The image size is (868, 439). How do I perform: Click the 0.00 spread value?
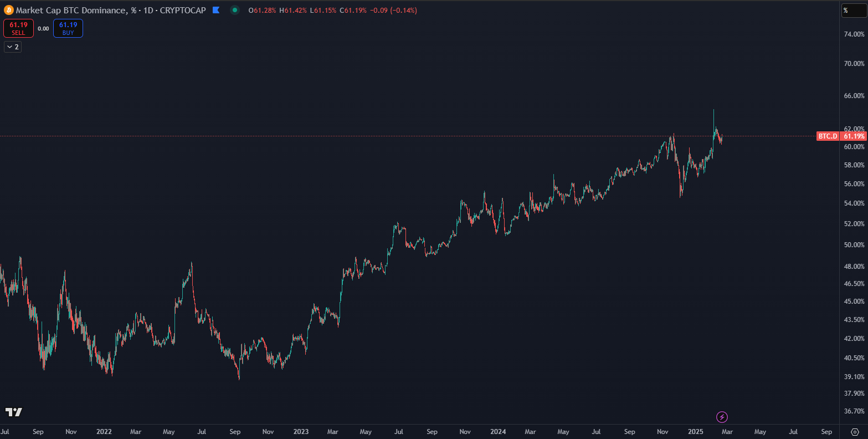43,28
